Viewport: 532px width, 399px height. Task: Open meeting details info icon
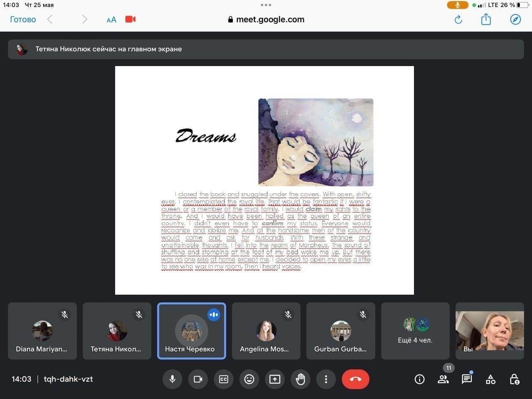click(419, 379)
